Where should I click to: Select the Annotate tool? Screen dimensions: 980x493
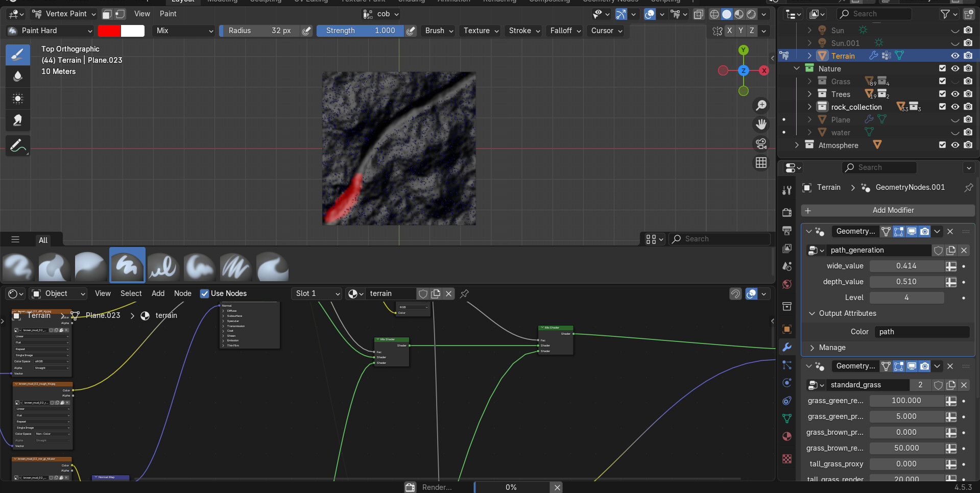tap(18, 146)
